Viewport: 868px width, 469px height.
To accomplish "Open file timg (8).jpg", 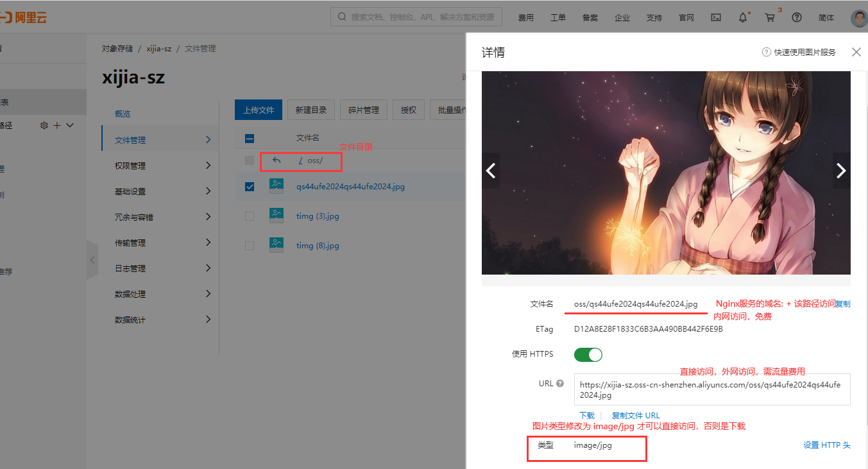I will (318, 245).
